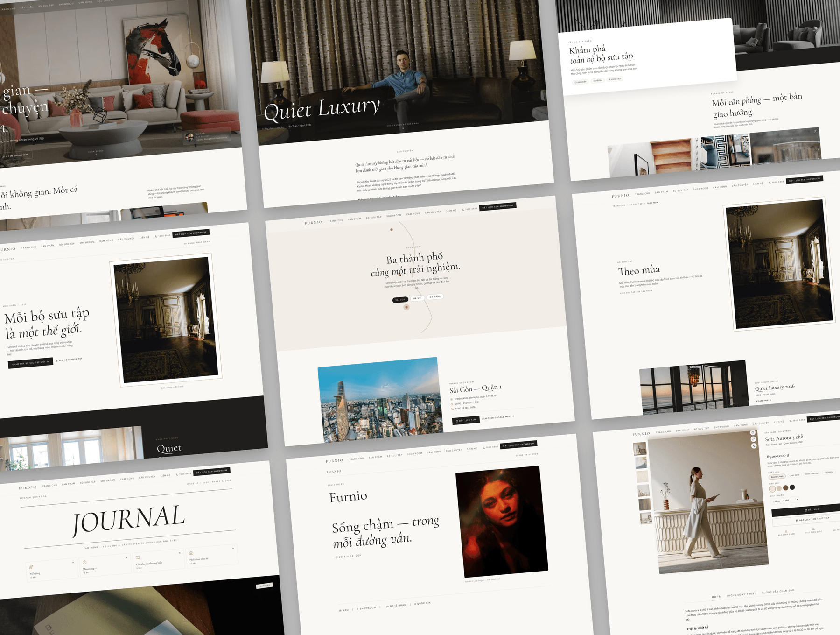
Task: Select the Linen Charcoal material option
Action: pos(812,473)
